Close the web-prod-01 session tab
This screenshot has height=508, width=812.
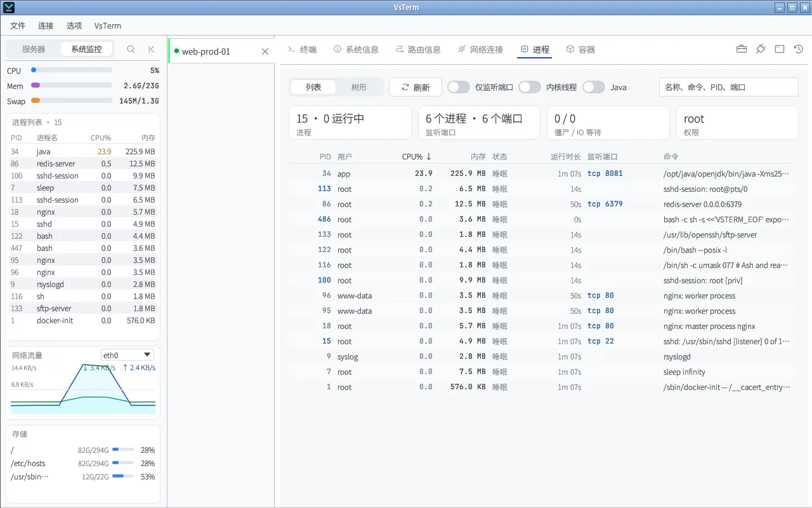[x=265, y=51]
